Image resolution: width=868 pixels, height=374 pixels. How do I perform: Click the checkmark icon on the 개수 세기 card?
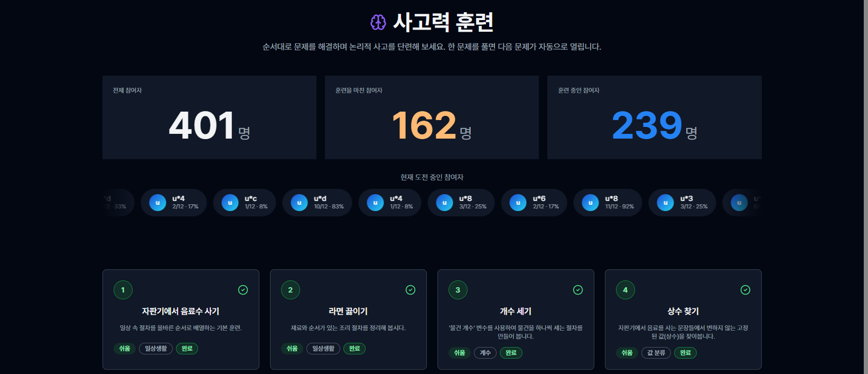coord(578,290)
